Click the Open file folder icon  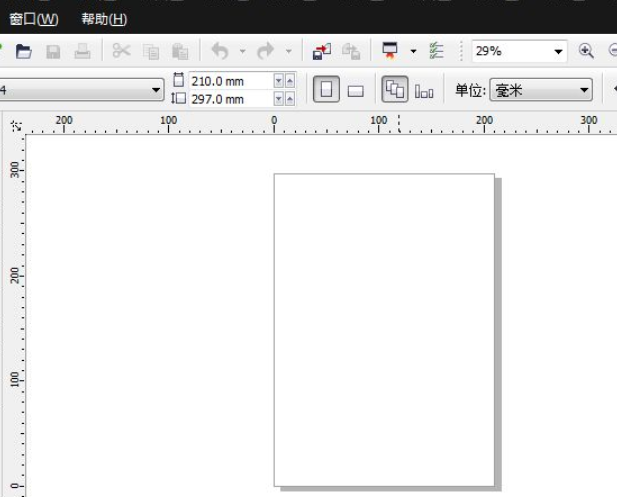click(x=23, y=51)
